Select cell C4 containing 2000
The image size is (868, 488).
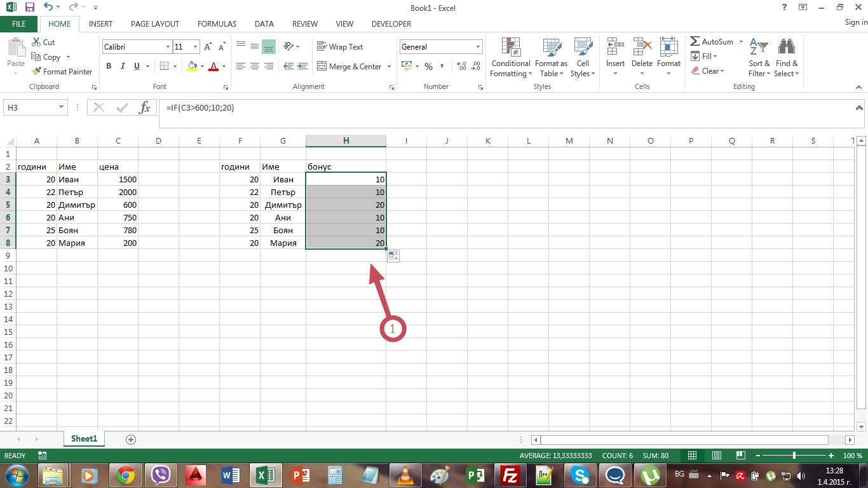pos(118,192)
